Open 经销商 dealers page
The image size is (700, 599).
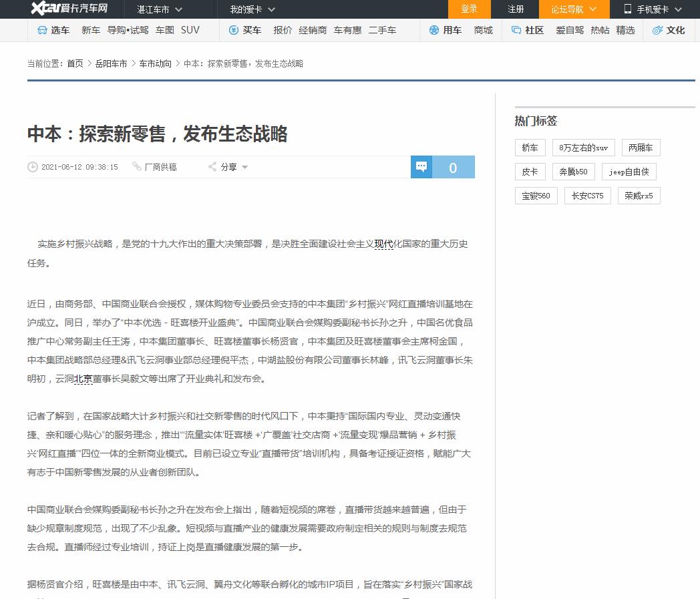tap(313, 30)
